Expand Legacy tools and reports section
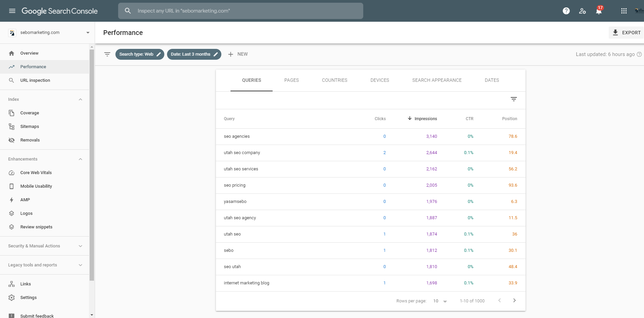Image resolution: width=644 pixels, height=318 pixels. click(x=80, y=265)
